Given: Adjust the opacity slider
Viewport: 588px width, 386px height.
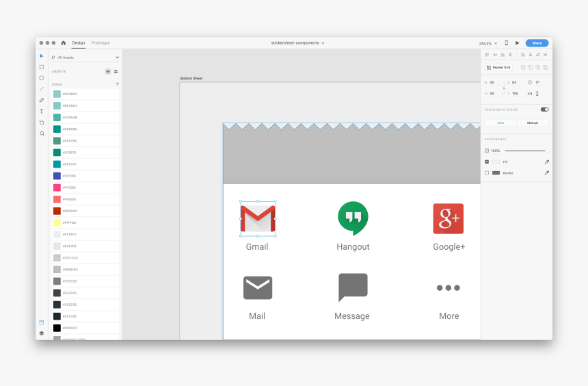Looking at the screenshot, I should pyautogui.click(x=526, y=151).
